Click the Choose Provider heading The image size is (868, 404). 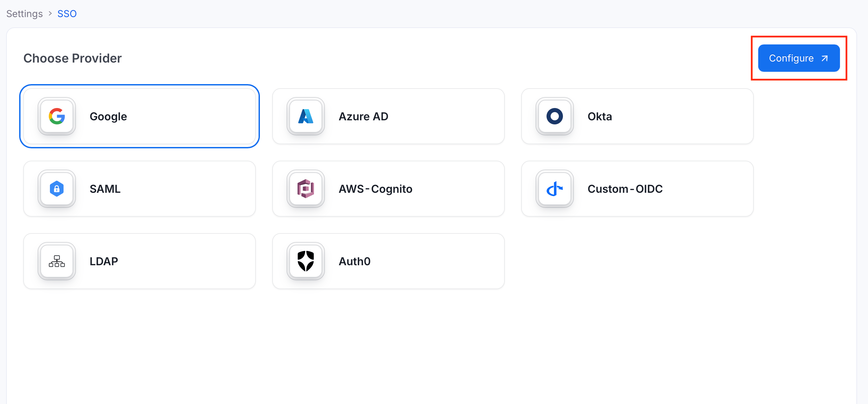pos(73,58)
